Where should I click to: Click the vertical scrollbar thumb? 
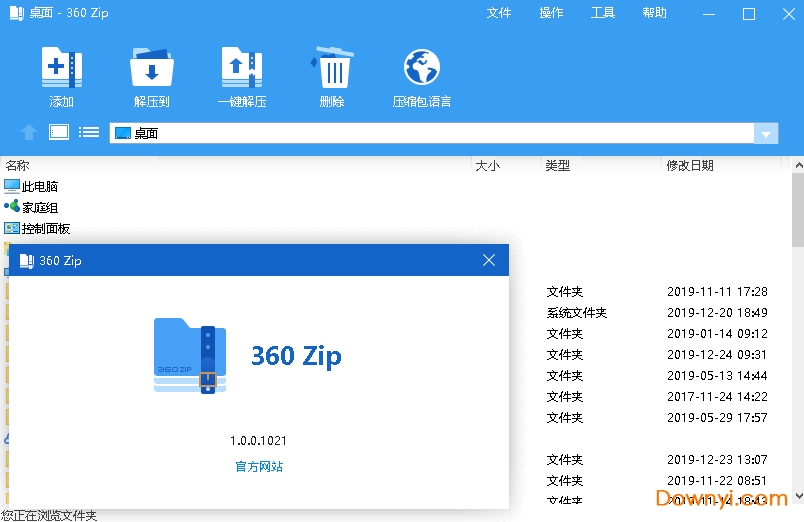[798, 209]
